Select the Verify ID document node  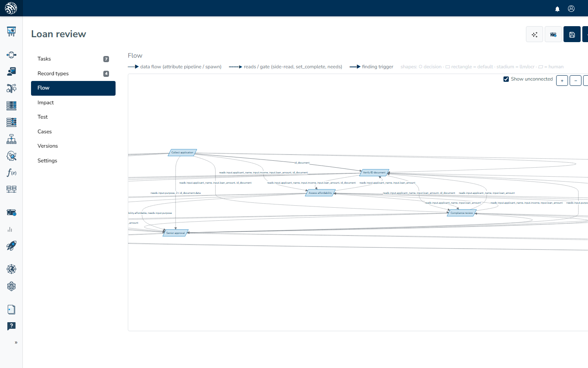click(374, 173)
